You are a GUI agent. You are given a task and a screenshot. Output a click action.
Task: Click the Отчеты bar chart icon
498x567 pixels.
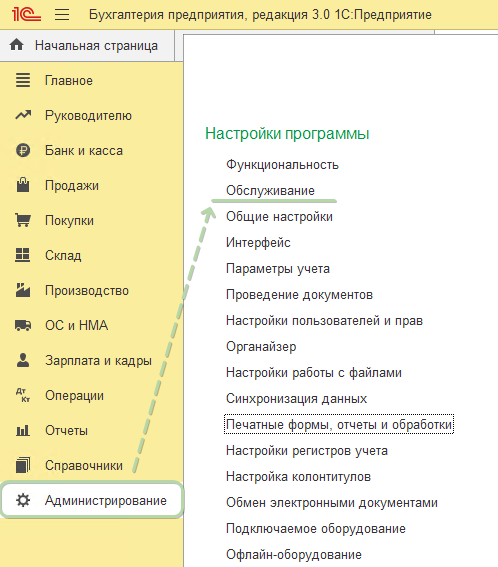coord(23,430)
